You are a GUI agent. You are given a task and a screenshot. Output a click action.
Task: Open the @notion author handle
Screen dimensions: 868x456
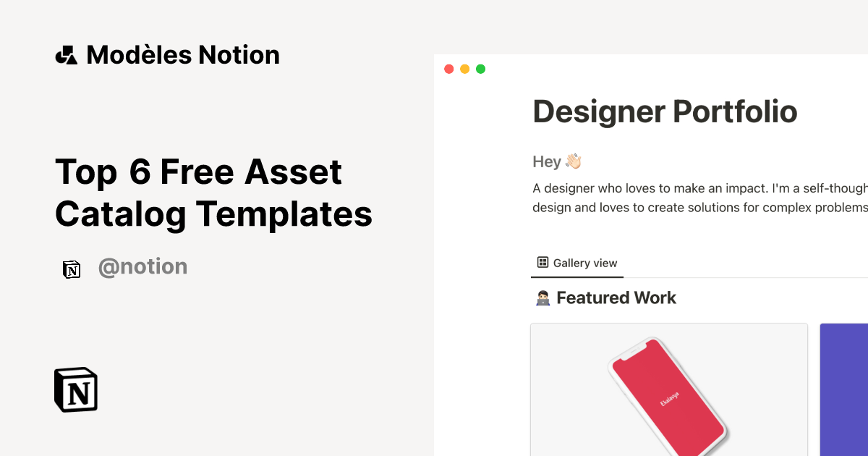pos(142,267)
